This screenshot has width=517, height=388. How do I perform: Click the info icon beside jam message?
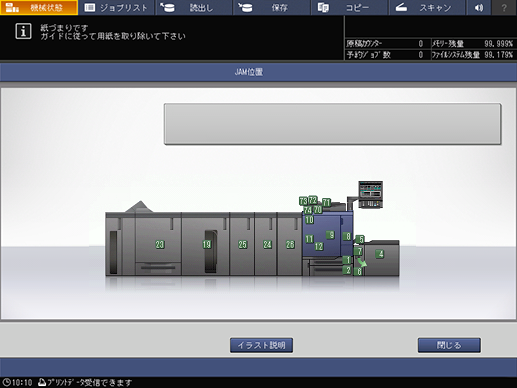(23, 31)
